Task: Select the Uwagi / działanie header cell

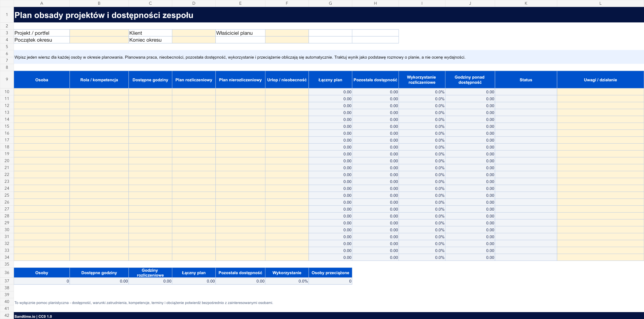Action: (x=600, y=80)
